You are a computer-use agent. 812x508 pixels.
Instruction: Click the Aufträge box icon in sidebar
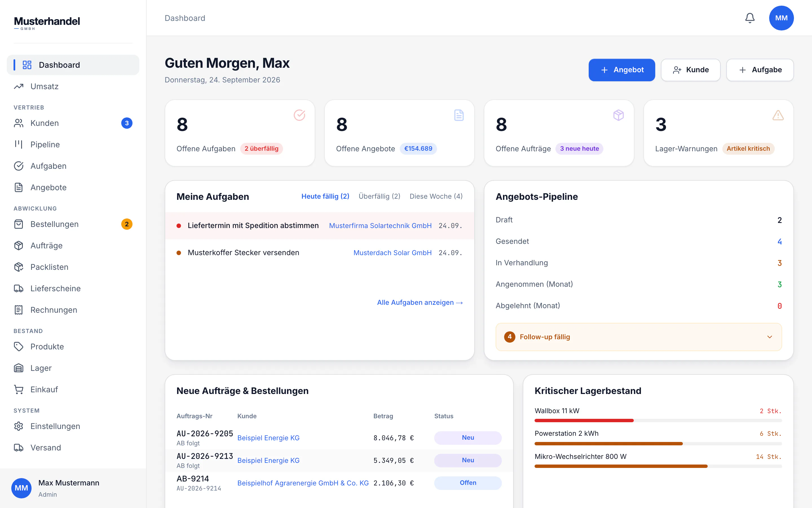(x=19, y=246)
